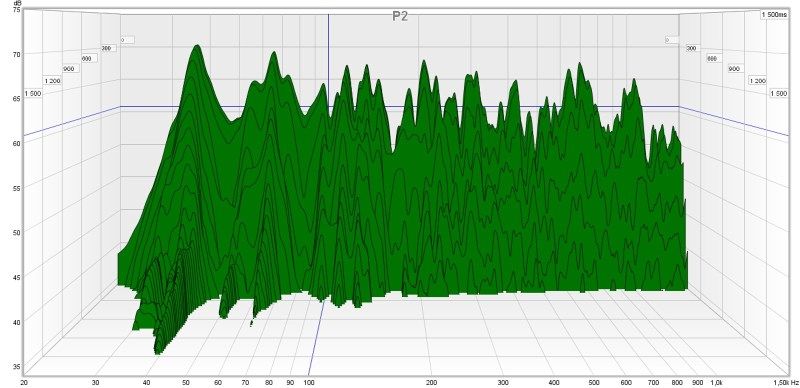Click the 200 Hz frequency axis label

[x=432, y=382]
